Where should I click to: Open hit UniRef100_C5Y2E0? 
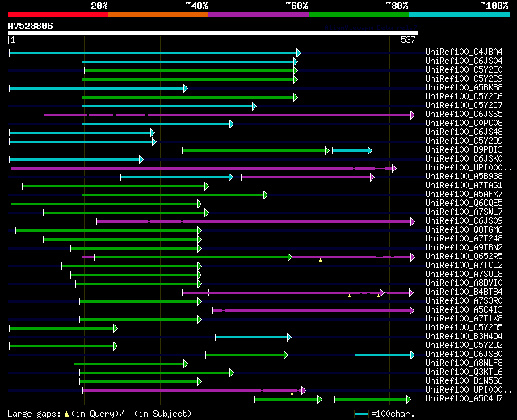tap(464, 70)
